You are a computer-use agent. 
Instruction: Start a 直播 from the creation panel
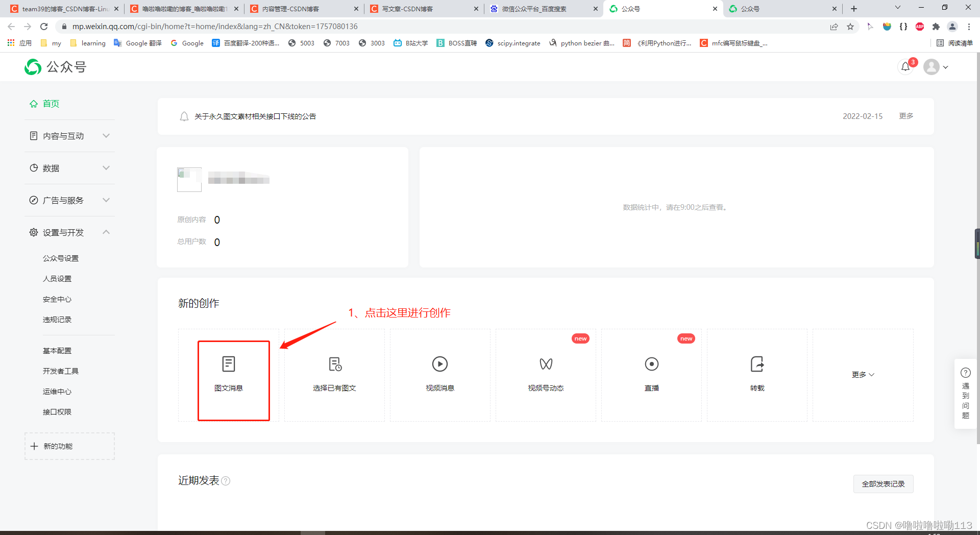tap(651, 374)
